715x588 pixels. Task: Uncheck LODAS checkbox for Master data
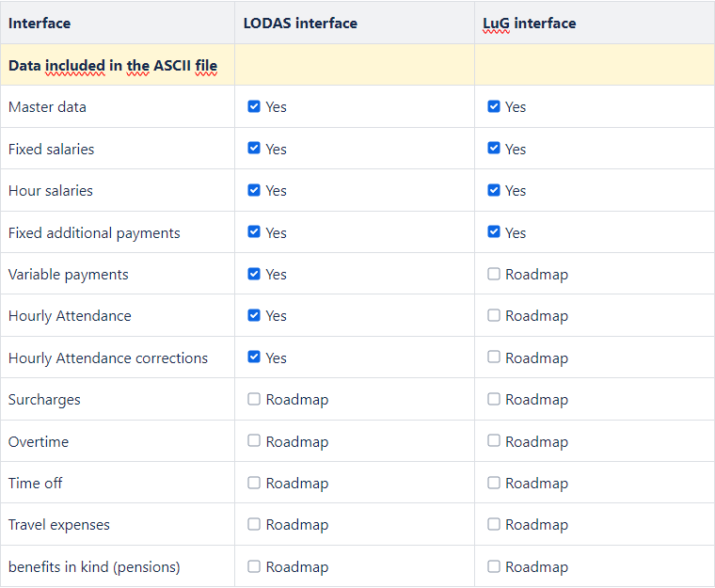point(254,106)
